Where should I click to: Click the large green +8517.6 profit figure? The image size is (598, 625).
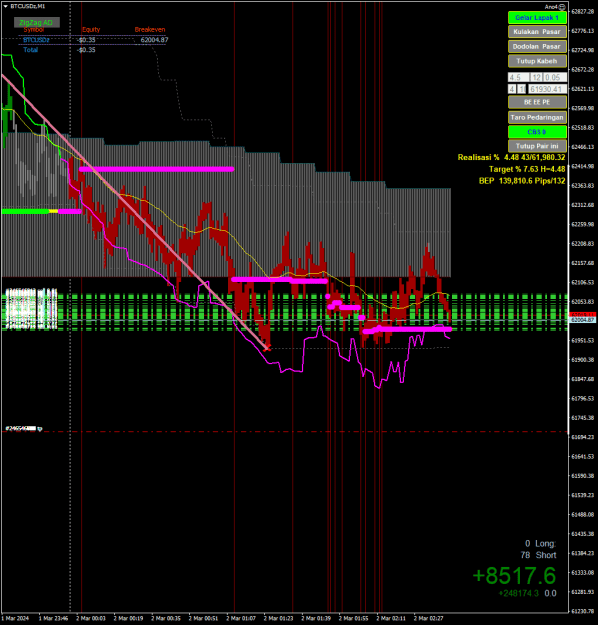[x=514, y=576]
